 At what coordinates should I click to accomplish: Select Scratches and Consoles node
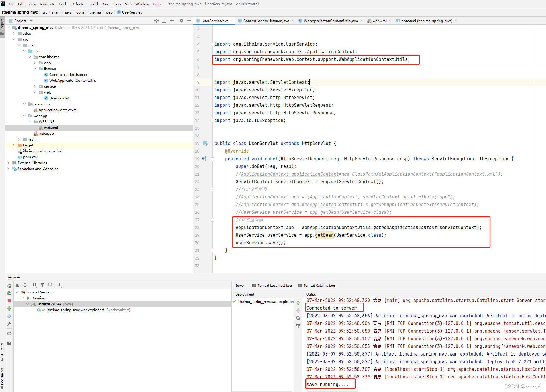coord(38,169)
